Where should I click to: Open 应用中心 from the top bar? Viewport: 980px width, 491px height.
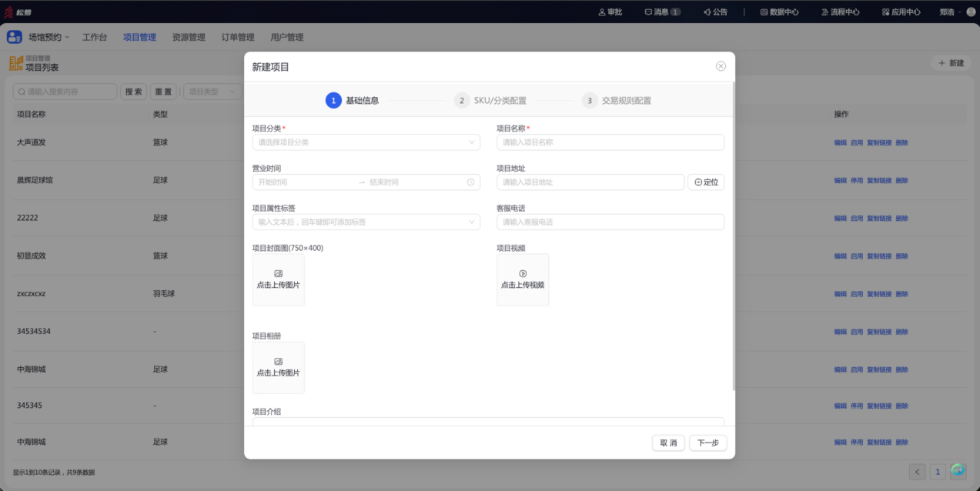(901, 12)
